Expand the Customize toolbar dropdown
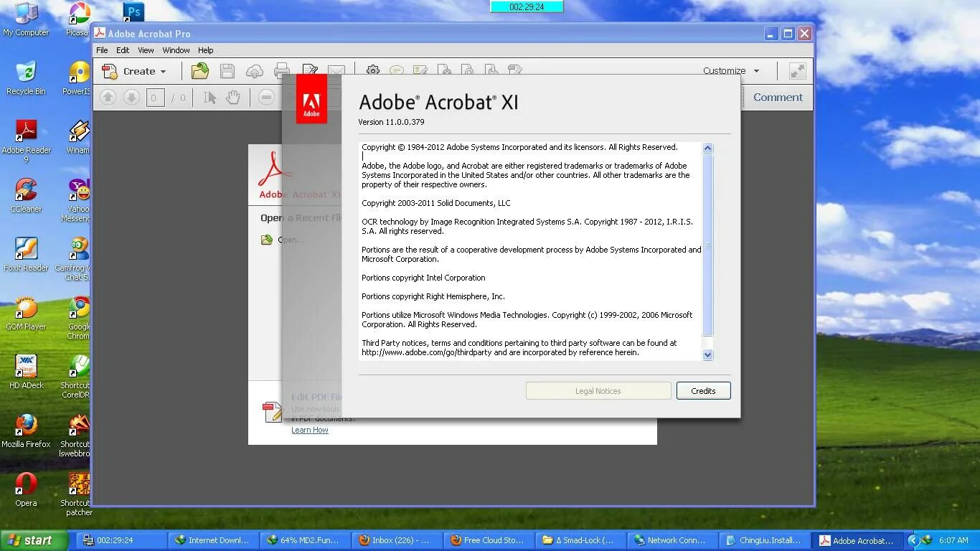This screenshot has width=980, height=551. (731, 71)
